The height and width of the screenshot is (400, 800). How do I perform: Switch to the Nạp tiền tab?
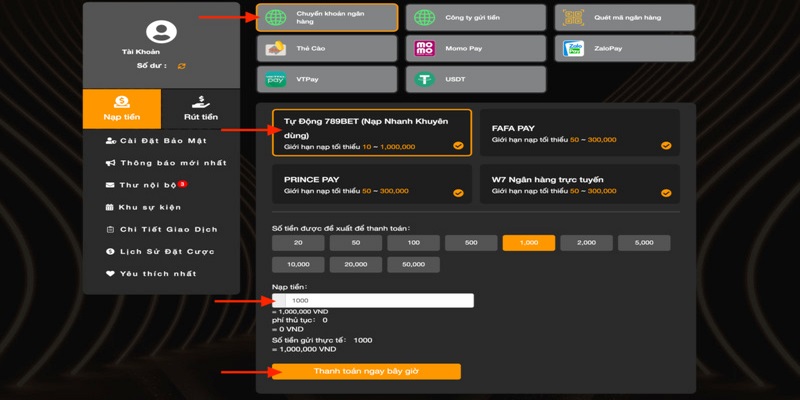[x=122, y=108]
